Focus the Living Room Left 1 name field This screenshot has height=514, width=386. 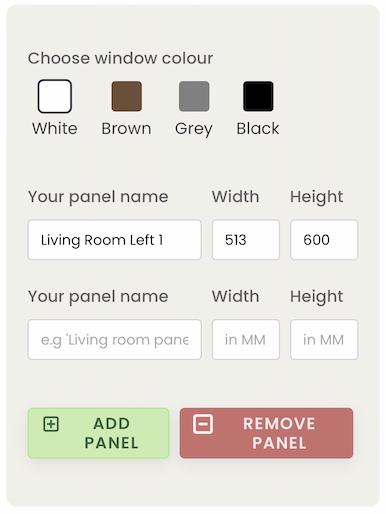click(x=115, y=240)
